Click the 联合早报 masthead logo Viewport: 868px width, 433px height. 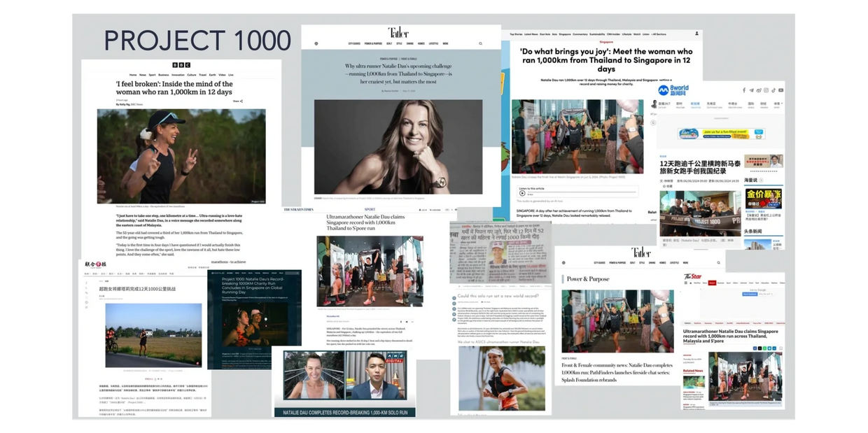97,264
